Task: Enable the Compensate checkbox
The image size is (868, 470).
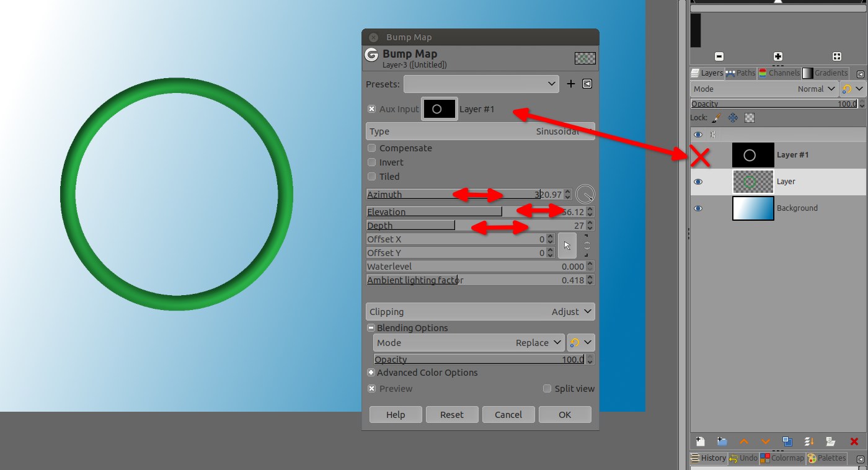Action: [x=371, y=148]
